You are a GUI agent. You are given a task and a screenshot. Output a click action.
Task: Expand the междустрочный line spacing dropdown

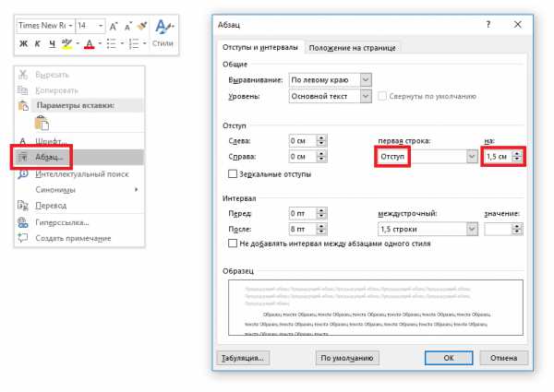click(472, 230)
